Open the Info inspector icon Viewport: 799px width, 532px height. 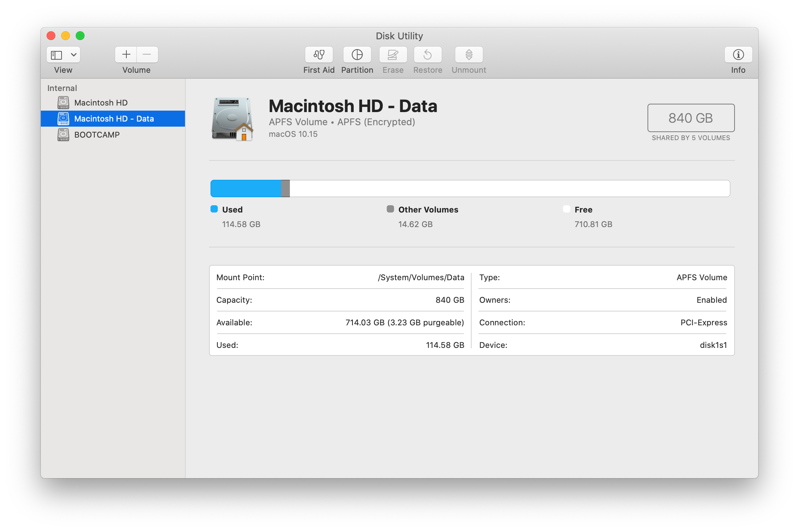click(738, 55)
